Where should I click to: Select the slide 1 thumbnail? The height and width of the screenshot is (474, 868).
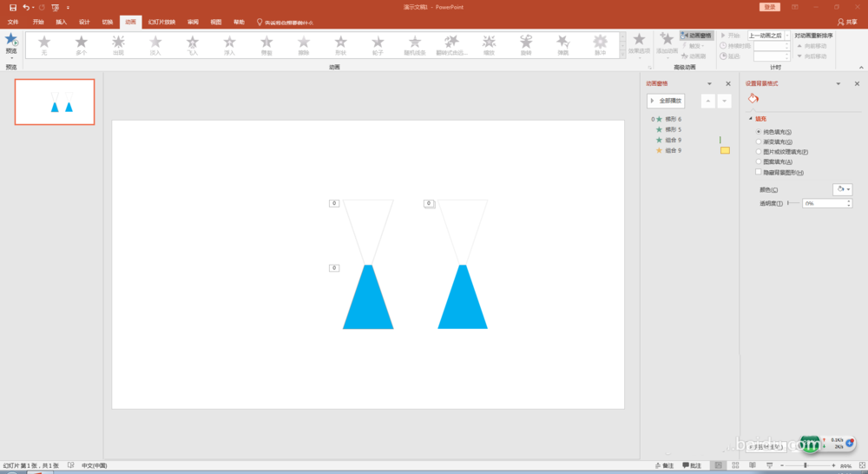55,102
